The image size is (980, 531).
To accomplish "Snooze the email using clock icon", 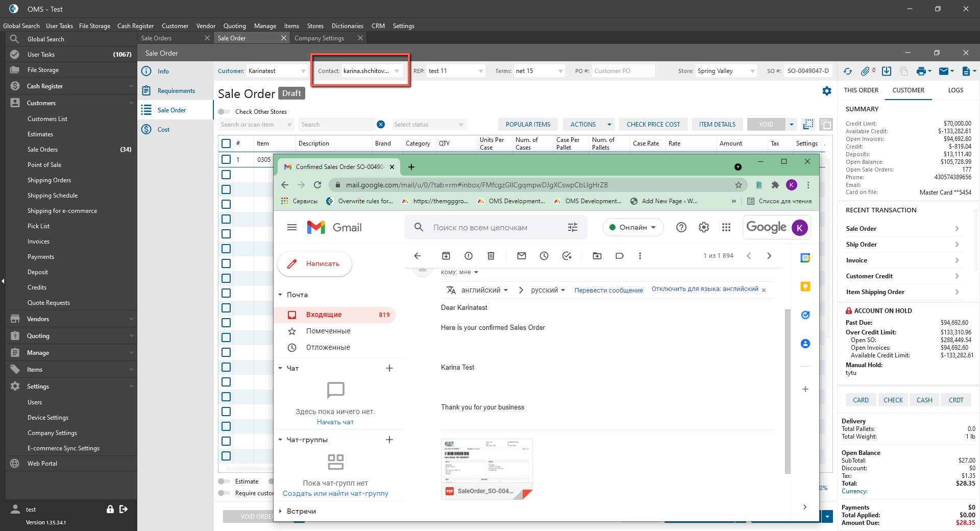I will [544, 256].
